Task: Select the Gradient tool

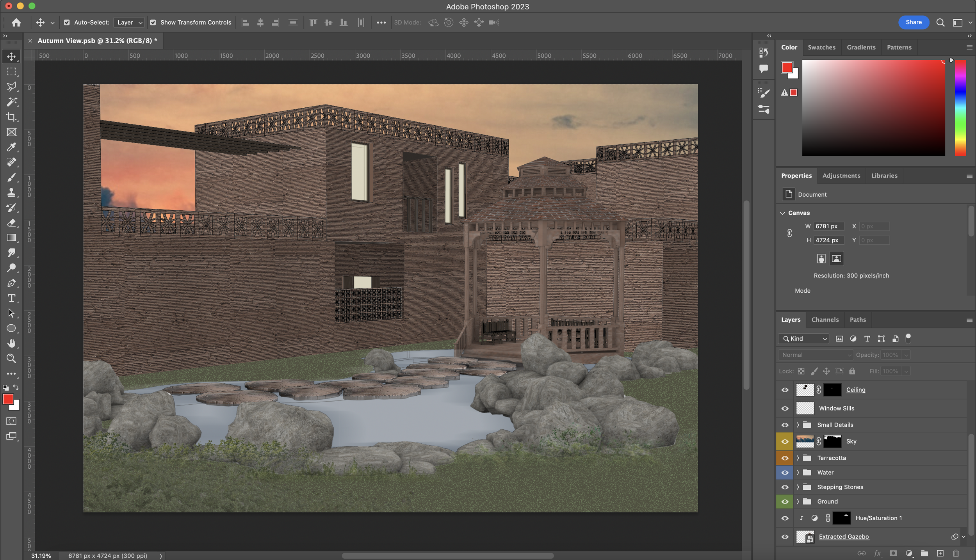Action: (x=11, y=238)
